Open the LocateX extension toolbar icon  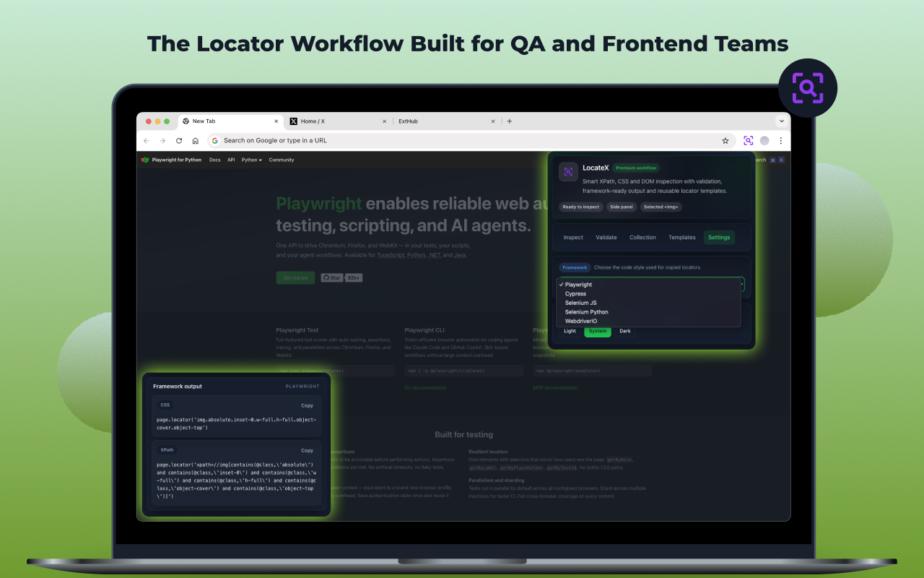pyautogui.click(x=748, y=140)
